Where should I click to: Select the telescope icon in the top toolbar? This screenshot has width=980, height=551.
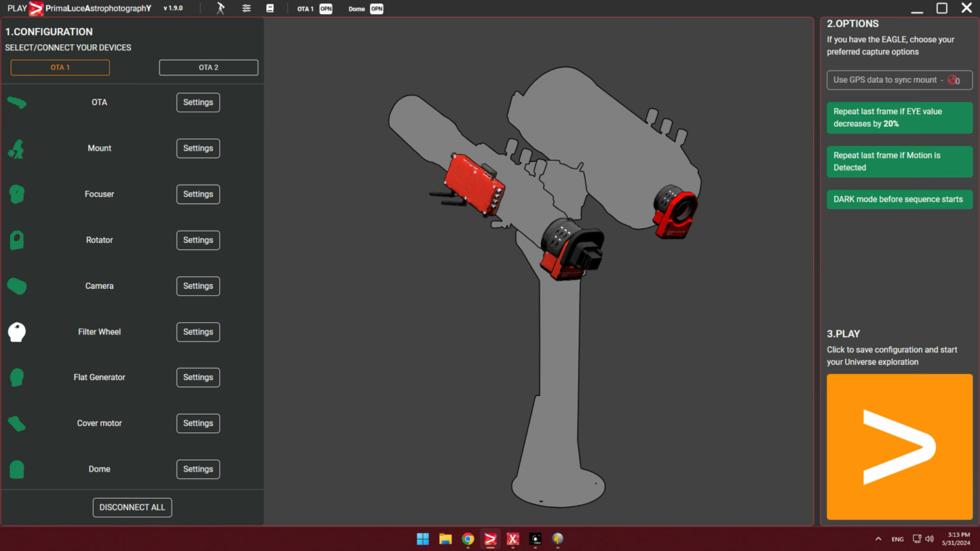(x=220, y=8)
